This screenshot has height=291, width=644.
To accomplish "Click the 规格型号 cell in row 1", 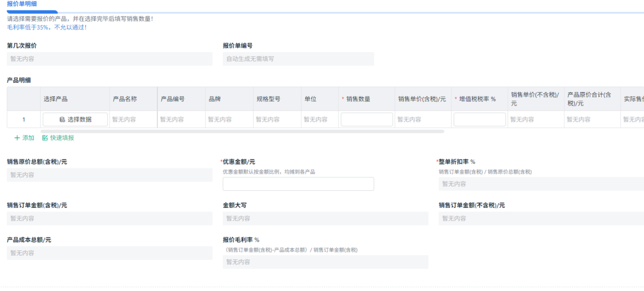I will point(277,120).
